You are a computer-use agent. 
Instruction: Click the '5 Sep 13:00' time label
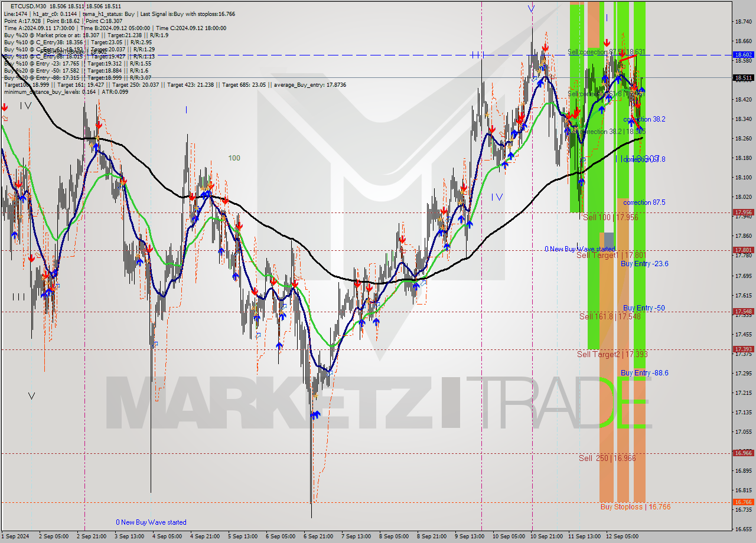(242, 537)
